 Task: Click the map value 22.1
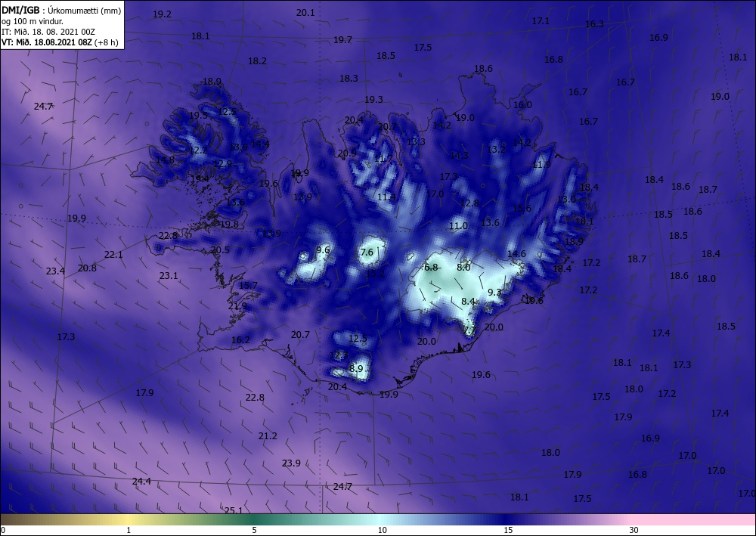[114, 255]
